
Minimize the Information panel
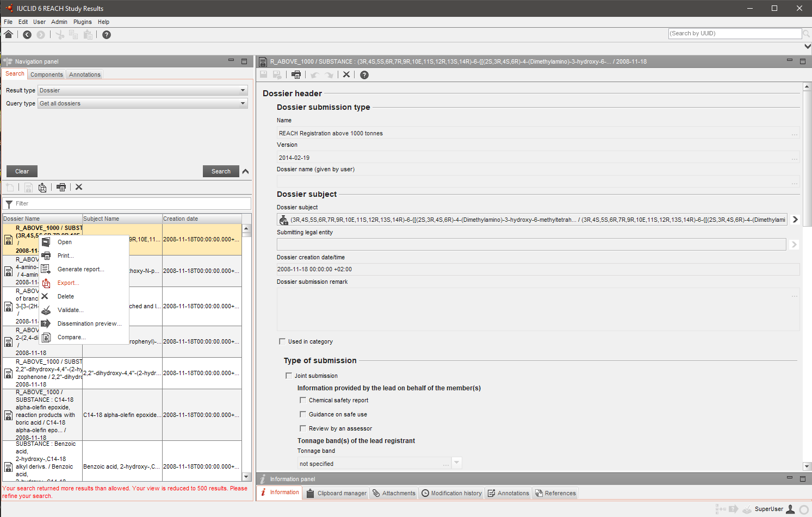click(x=790, y=478)
